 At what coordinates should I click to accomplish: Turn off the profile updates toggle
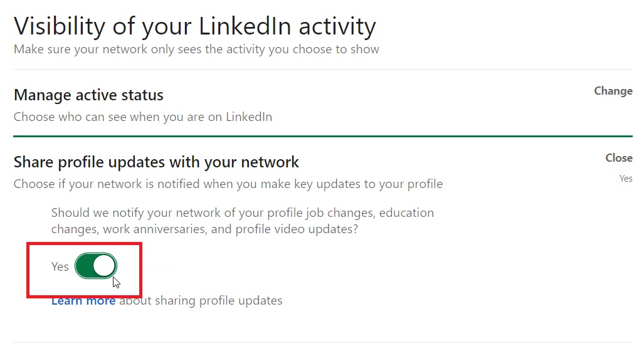coord(96,266)
